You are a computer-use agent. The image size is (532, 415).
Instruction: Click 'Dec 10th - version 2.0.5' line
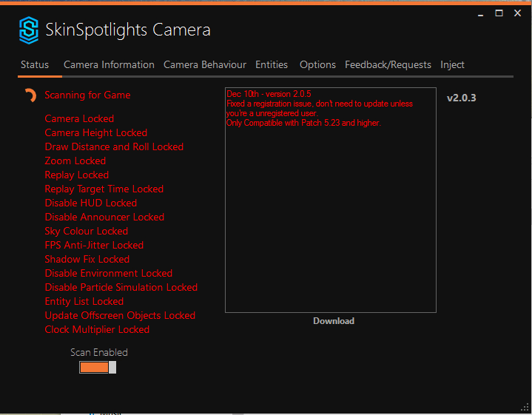point(269,94)
